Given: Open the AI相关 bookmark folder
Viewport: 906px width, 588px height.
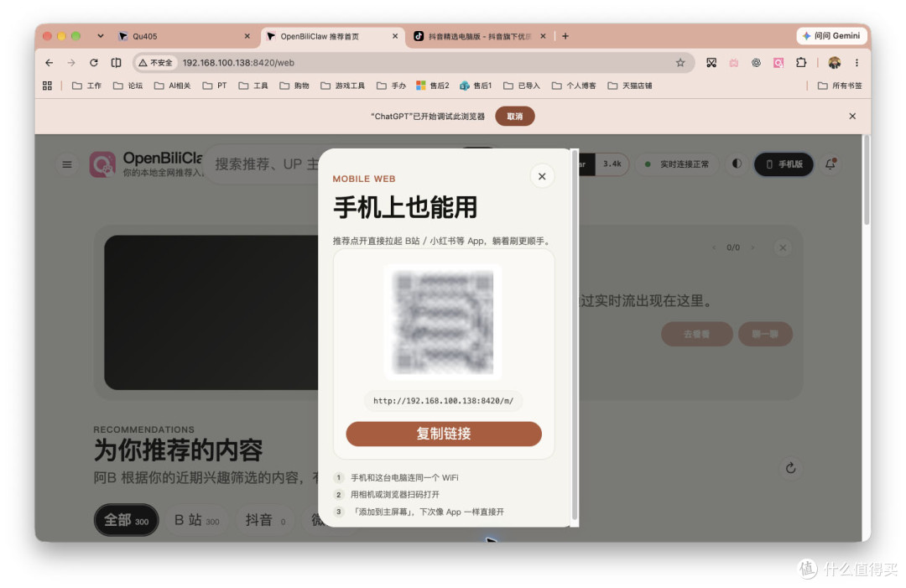Looking at the screenshot, I should (172, 86).
